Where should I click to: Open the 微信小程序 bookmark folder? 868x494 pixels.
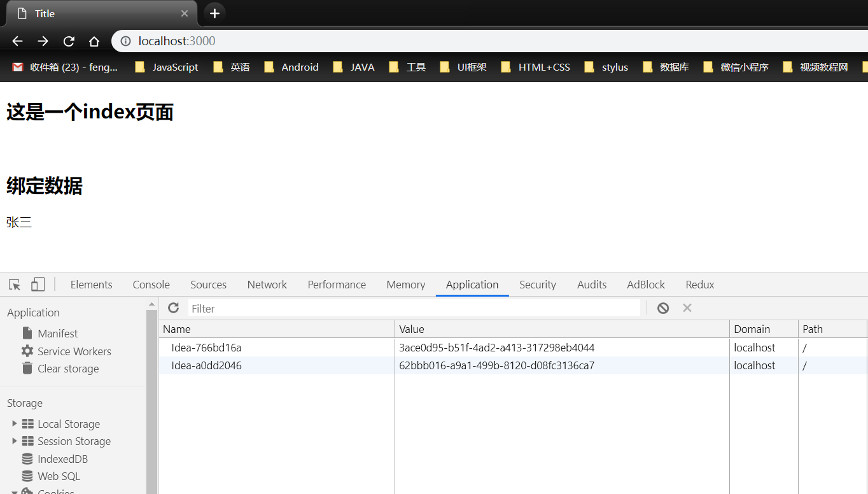point(736,67)
